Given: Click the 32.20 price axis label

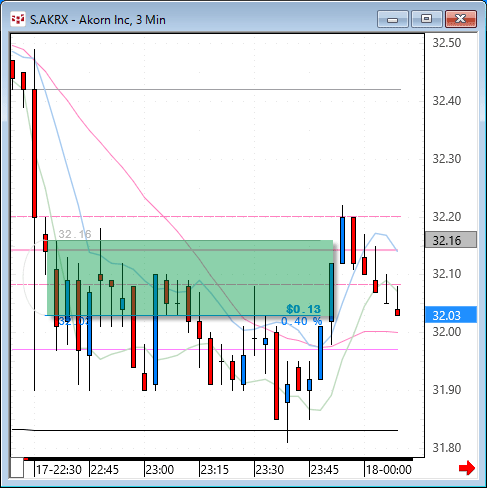Looking at the screenshot, I should [x=447, y=217].
